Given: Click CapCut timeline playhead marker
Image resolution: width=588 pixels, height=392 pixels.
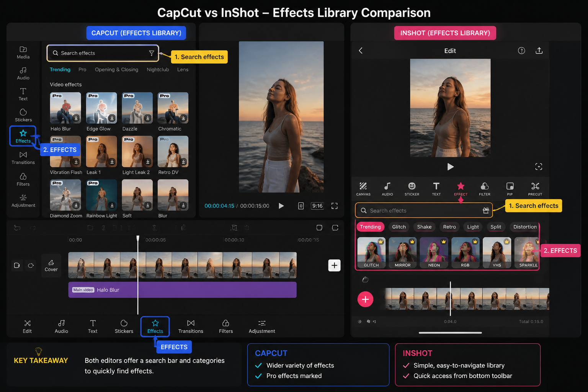Looking at the screenshot, I should [x=138, y=238].
